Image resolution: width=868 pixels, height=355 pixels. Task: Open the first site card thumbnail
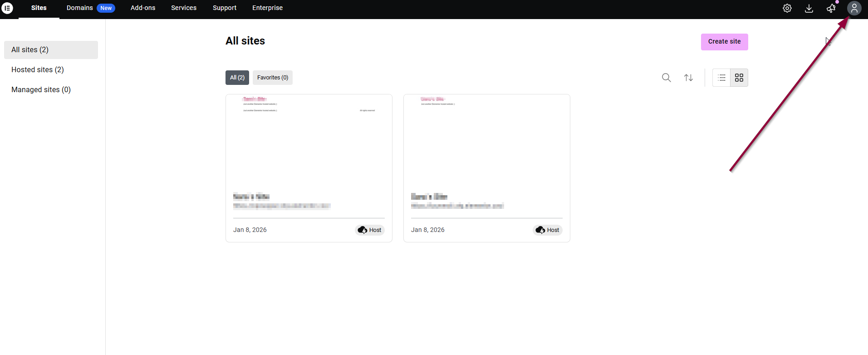pyautogui.click(x=309, y=141)
